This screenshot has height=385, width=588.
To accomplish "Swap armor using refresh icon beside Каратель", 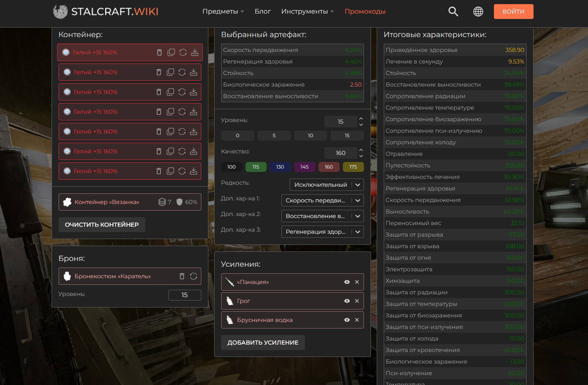I will point(193,276).
